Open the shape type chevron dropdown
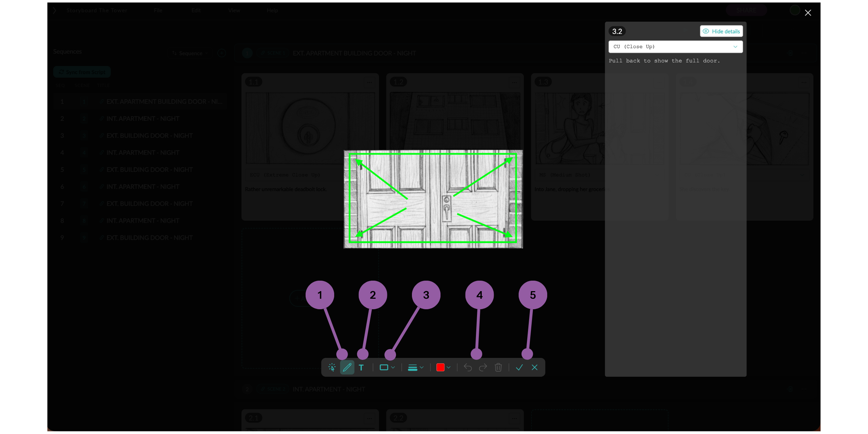Image resolution: width=868 pixels, height=434 pixels. point(393,367)
